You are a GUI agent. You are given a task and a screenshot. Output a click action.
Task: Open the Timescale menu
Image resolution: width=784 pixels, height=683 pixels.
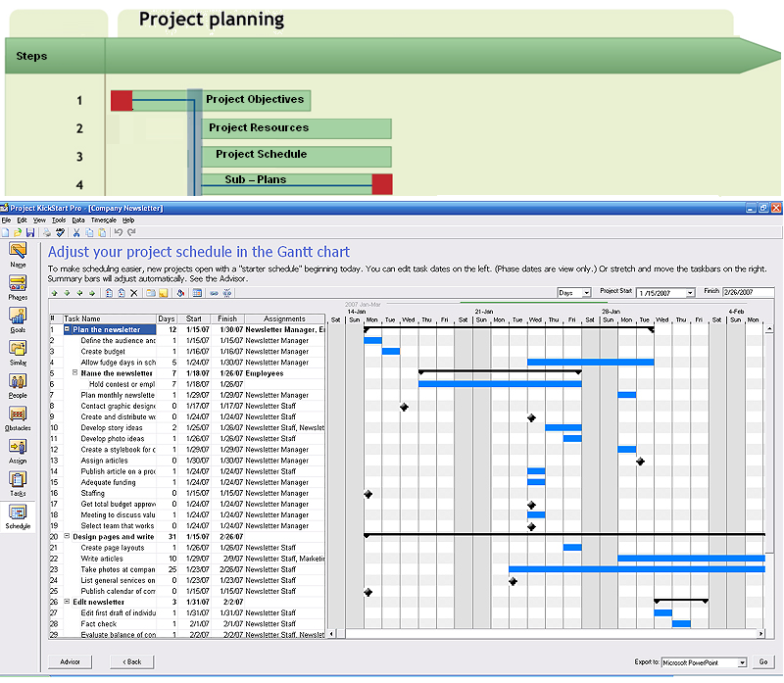(103, 220)
